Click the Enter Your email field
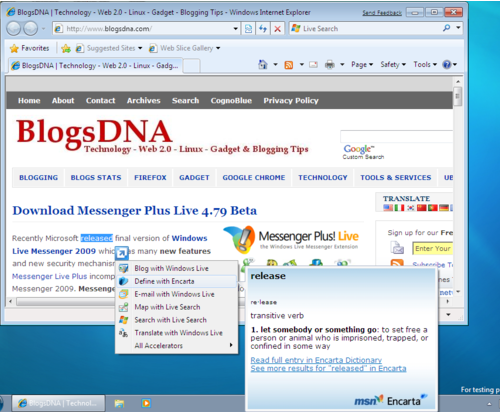The width and height of the screenshot is (500, 412). coord(433,248)
